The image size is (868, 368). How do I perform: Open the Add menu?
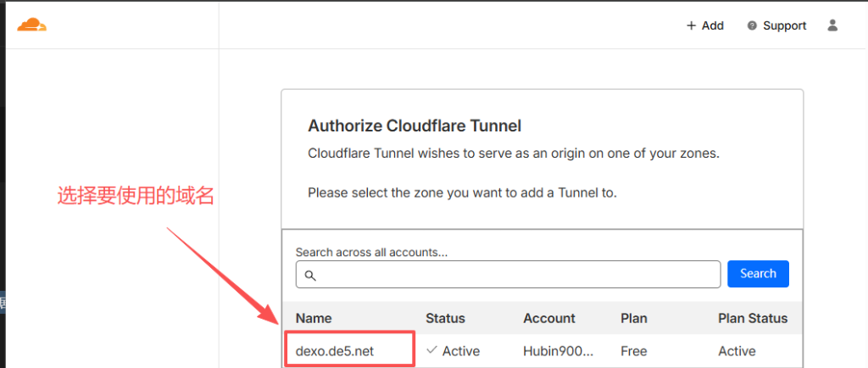pyautogui.click(x=704, y=25)
